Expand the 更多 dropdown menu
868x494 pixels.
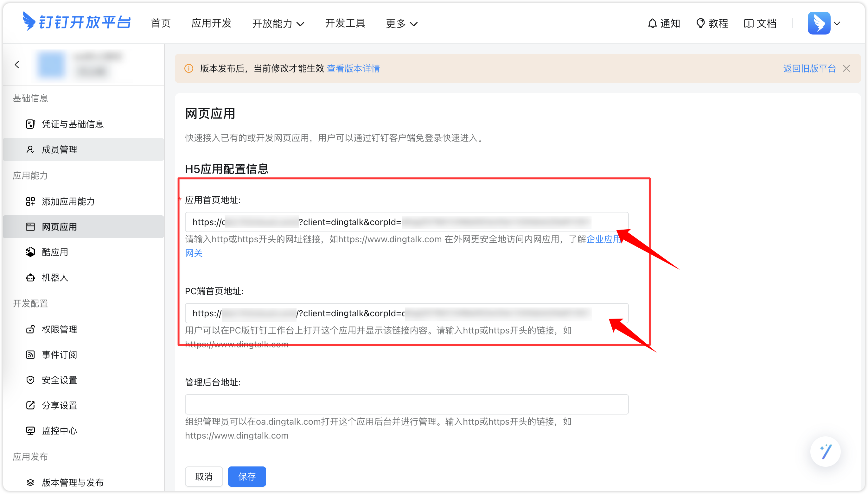[401, 23]
